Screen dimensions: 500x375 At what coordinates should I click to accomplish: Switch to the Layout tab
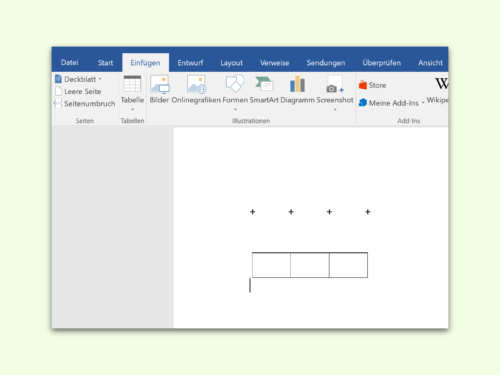(x=231, y=63)
